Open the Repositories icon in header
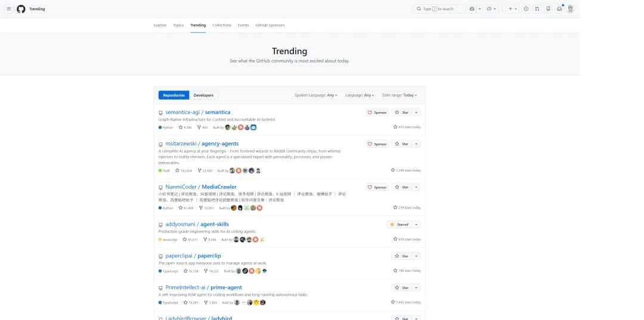 coord(549,9)
